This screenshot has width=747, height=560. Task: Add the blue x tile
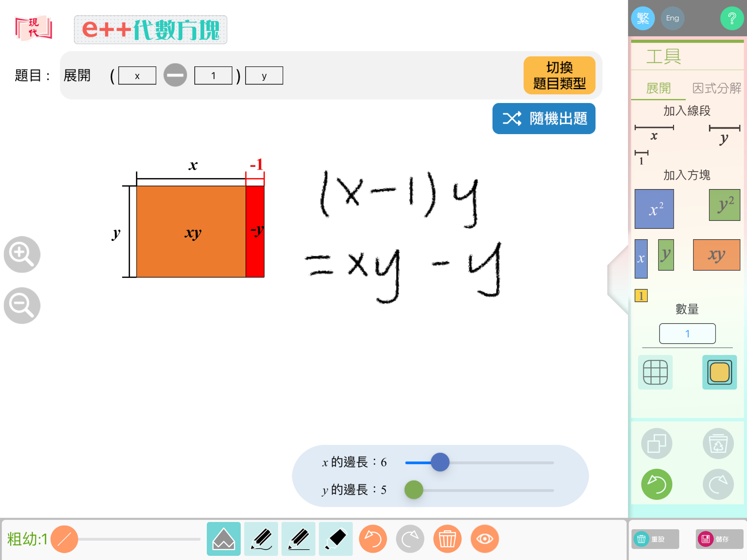641,259
